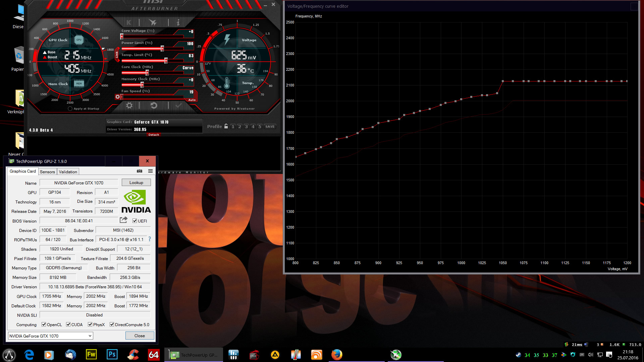Enable Apply at Startup option
Screen dimensions: 644x362
(70, 109)
